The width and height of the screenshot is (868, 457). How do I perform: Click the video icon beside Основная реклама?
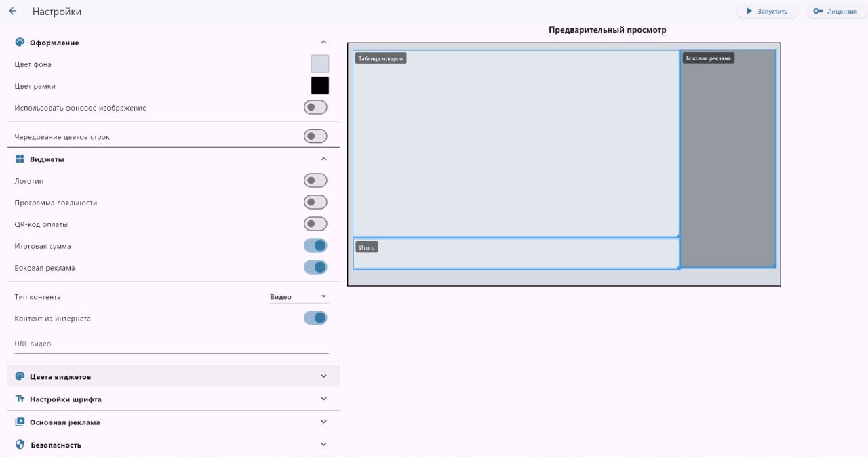tap(20, 422)
